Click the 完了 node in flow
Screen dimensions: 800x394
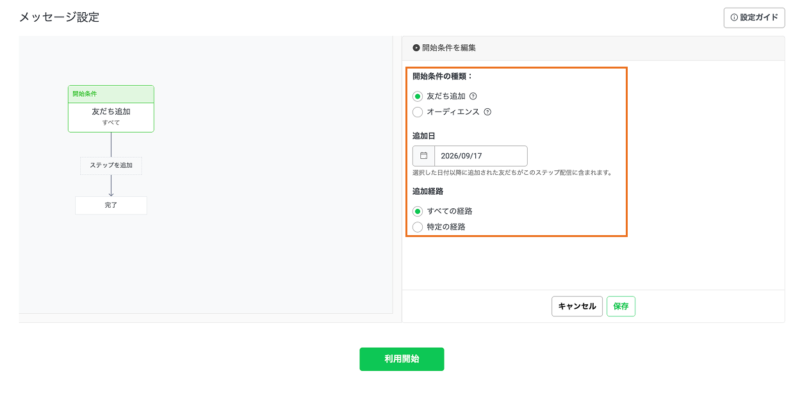click(x=111, y=205)
